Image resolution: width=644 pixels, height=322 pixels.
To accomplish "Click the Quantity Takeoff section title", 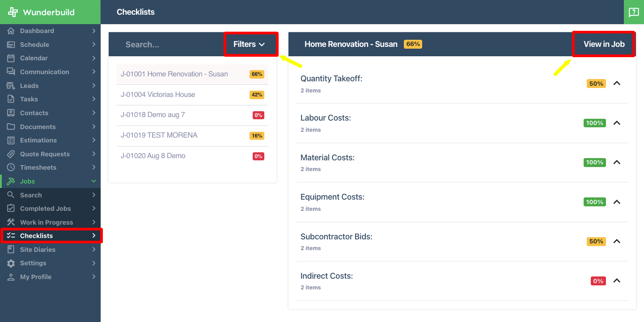I will [331, 79].
